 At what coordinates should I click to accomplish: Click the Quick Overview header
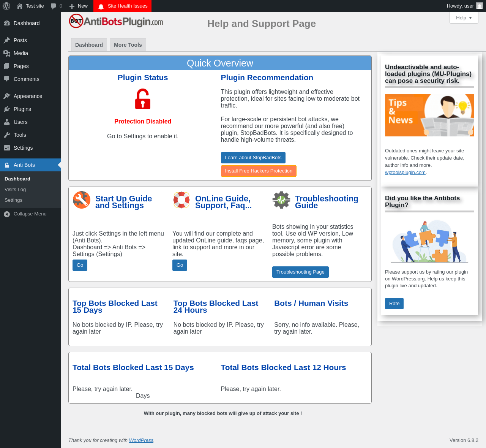coord(220,63)
